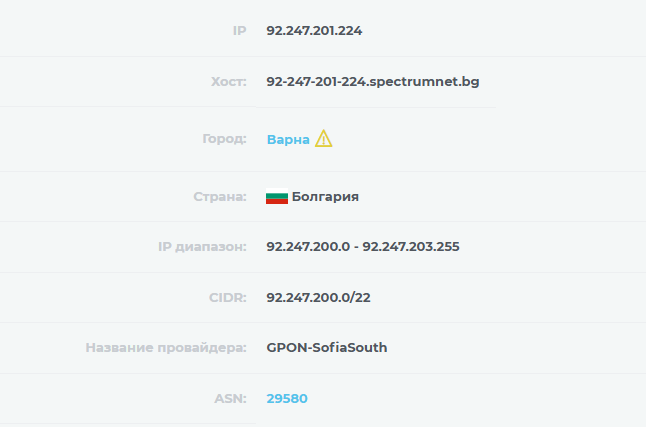Click the Город: label

pyautogui.click(x=224, y=139)
